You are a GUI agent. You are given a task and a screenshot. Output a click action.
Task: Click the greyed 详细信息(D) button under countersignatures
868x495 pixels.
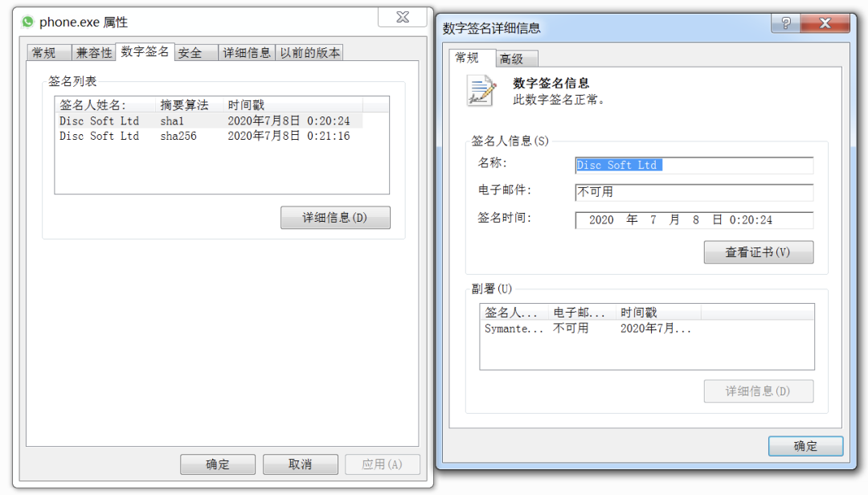[x=759, y=391]
